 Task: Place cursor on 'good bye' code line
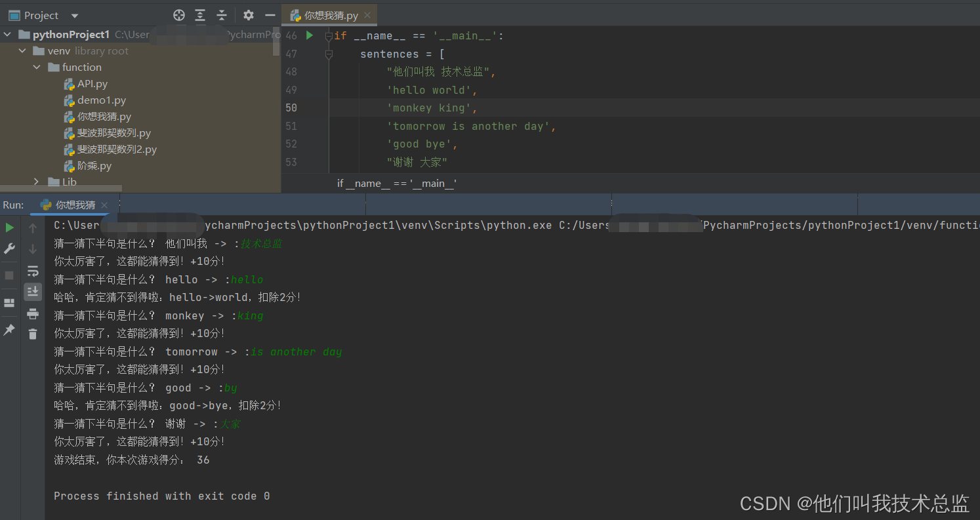point(422,144)
